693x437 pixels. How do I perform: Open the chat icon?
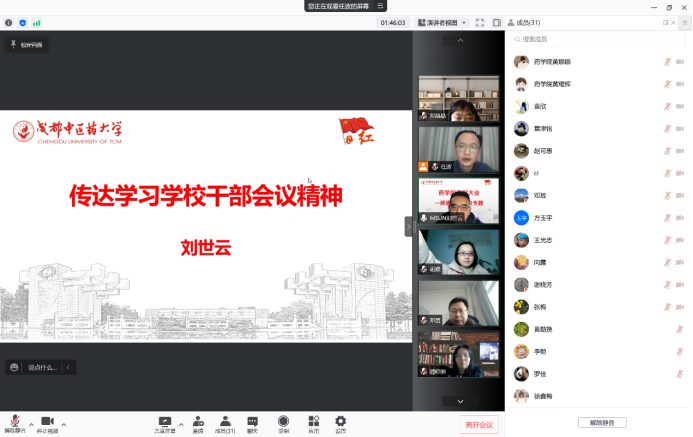(x=252, y=424)
